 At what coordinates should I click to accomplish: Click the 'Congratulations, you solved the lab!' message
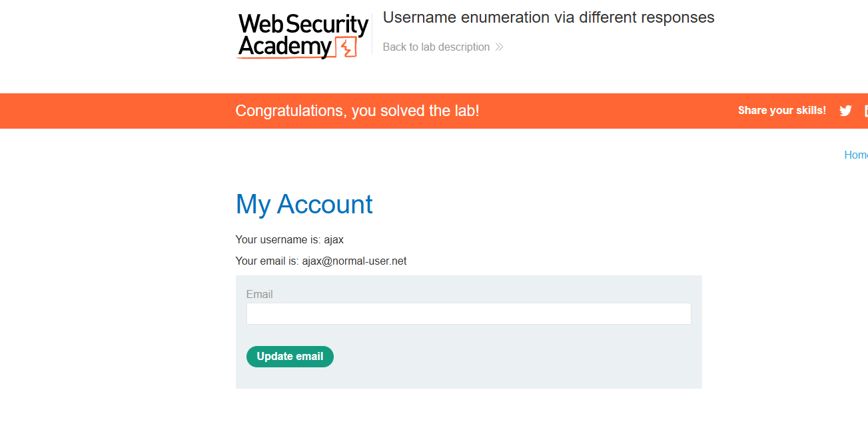(x=357, y=111)
